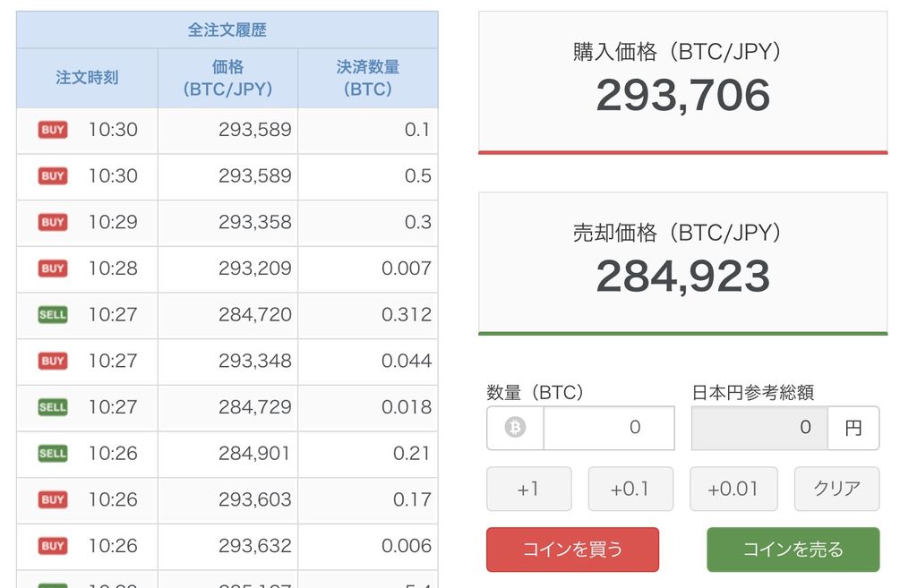This screenshot has height=588, width=917.
Task: Click the BUY badge at 10:29
Action: click(53, 222)
